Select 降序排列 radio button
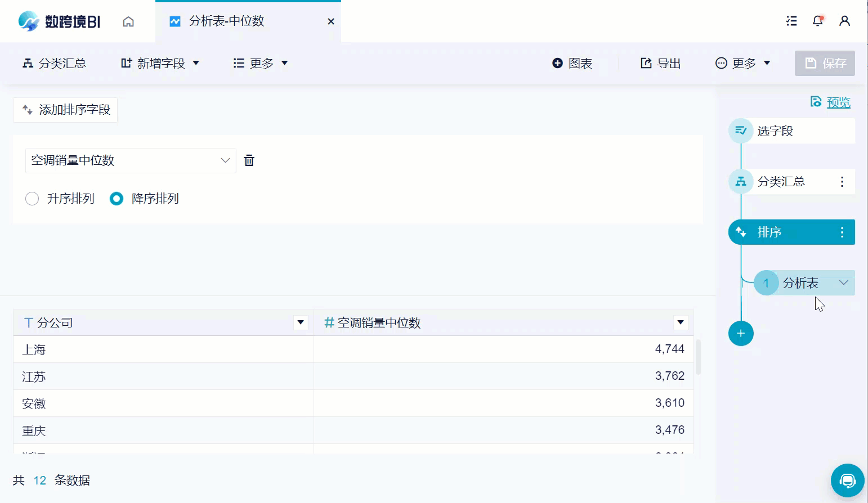The image size is (868, 503). (117, 199)
